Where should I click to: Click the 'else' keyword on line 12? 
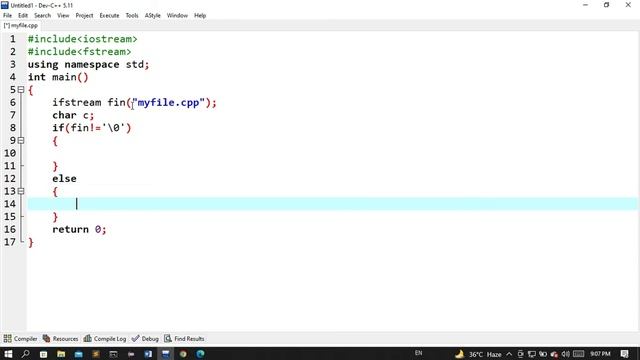pos(64,178)
